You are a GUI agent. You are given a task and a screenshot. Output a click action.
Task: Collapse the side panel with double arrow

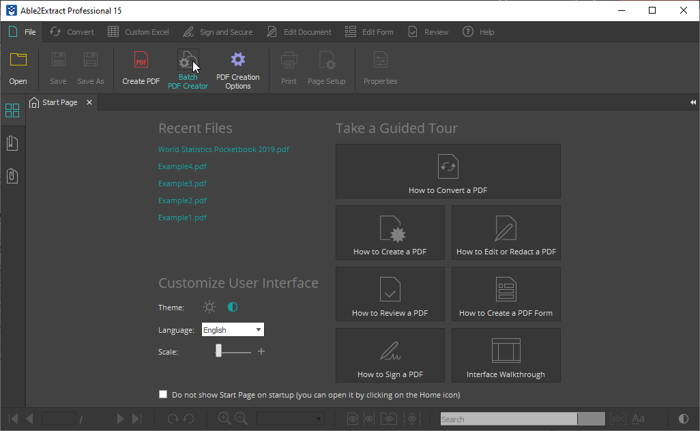tap(693, 102)
